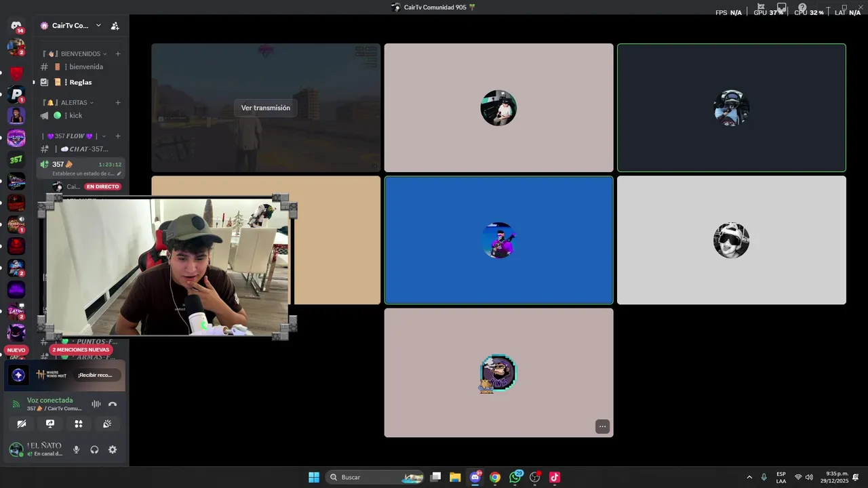Image resolution: width=868 pixels, height=488 pixels.
Task: Select the green-bordered dark participant tile
Action: 731,108
